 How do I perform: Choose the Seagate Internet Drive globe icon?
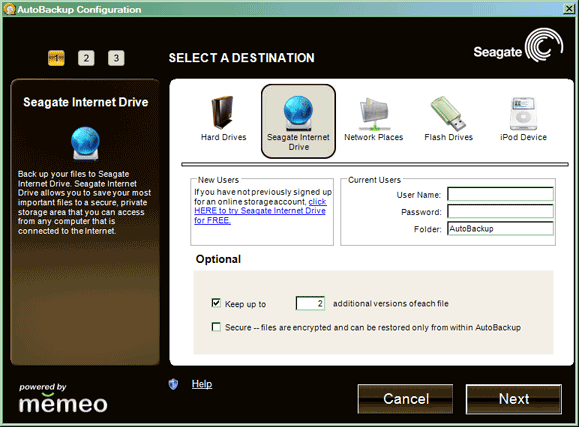298,113
